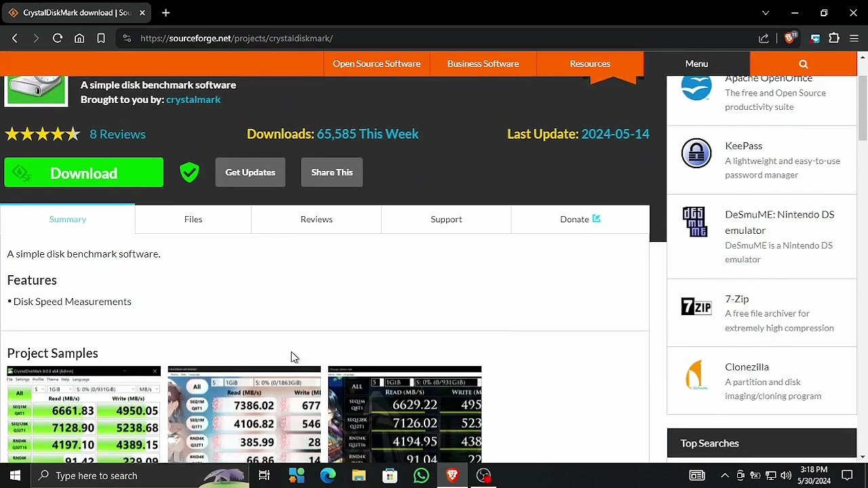The image size is (868, 488).
Task: Open the crystalmark author link
Action: coord(193,100)
